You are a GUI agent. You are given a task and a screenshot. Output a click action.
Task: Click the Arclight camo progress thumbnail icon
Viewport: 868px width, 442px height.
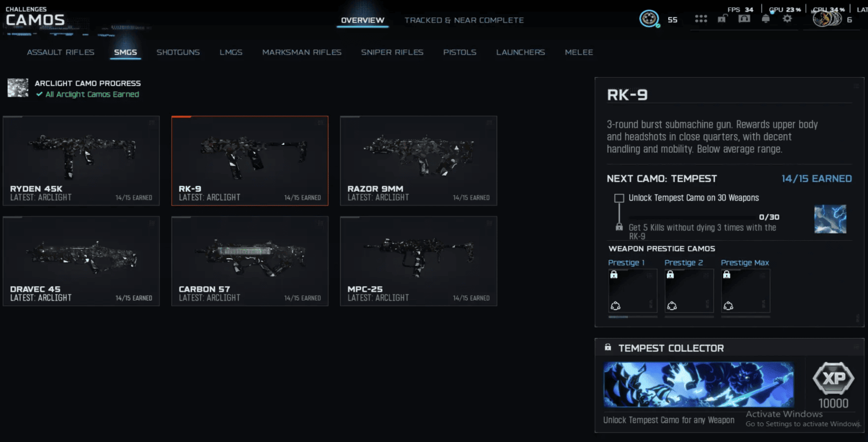tap(18, 88)
